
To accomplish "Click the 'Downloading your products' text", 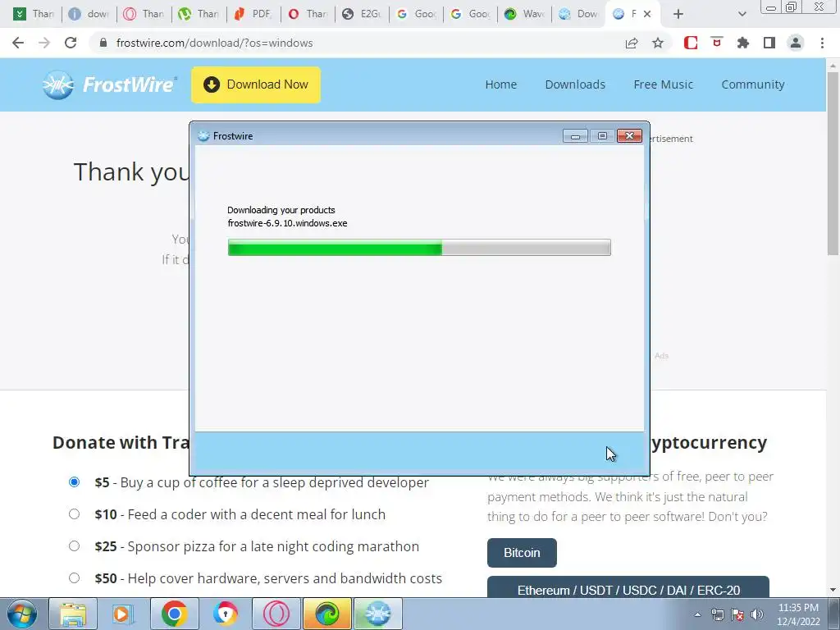I will point(281,210).
